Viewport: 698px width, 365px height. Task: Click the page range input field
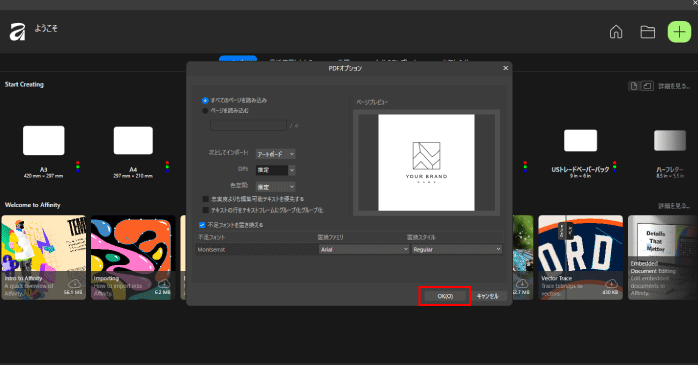click(248, 125)
